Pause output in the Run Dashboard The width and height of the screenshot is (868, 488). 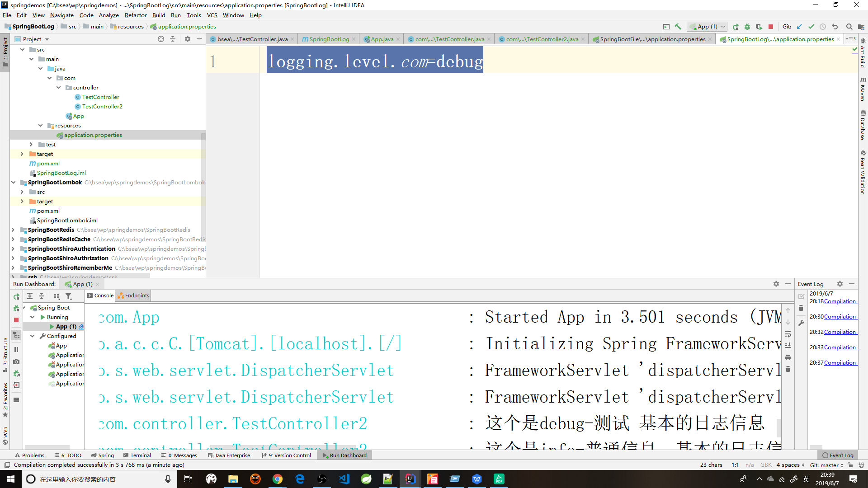(x=16, y=349)
